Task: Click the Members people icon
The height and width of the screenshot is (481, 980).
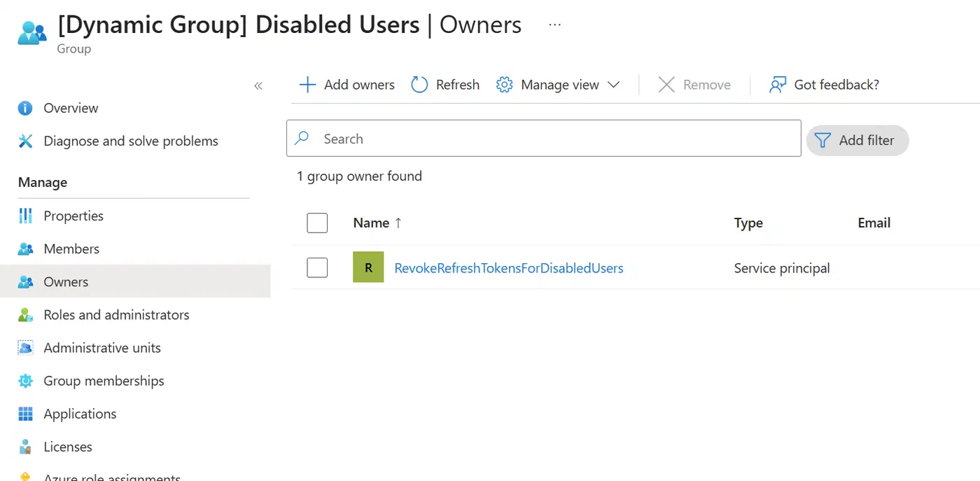Action: [26, 249]
